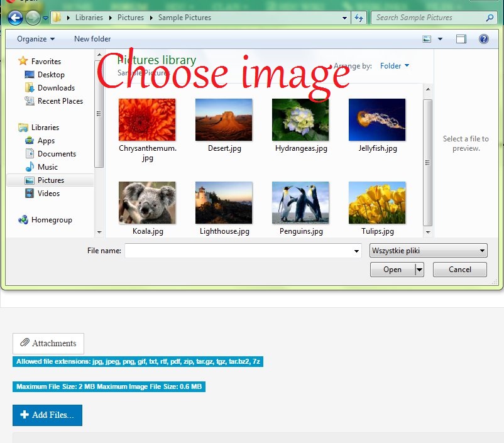Open the split arrow on Open button
The width and height of the screenshot is (504, 443).
click(x=419, y=270)
